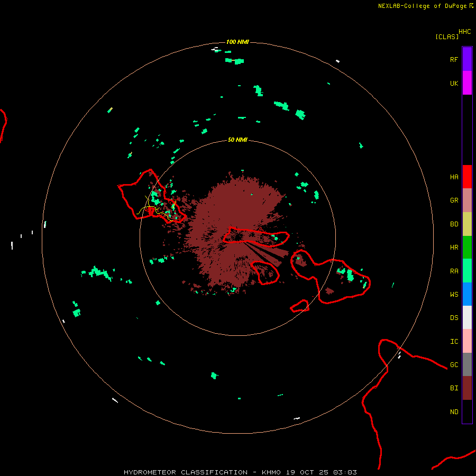
Task: Click the [CLAS] legend header text
Action: [x=447, y=36]
